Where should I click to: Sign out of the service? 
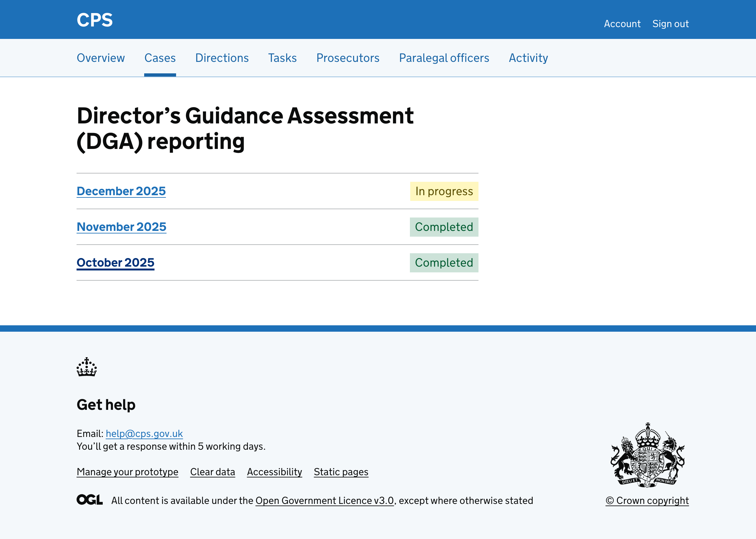coord(671,23)
